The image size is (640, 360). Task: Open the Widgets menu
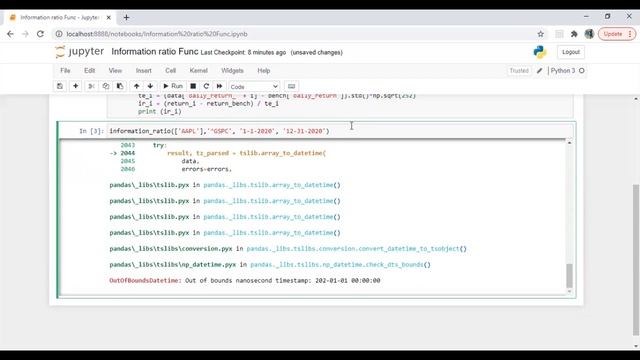pos(232,71)
